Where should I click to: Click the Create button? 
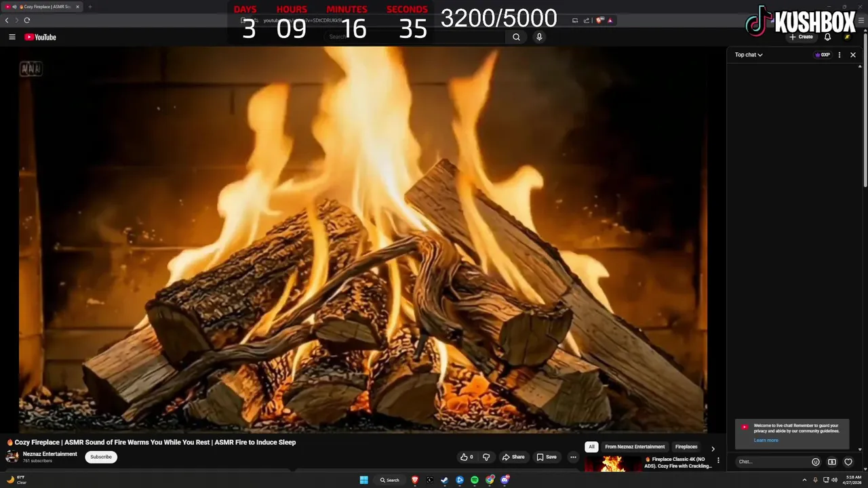click(801, 37)
